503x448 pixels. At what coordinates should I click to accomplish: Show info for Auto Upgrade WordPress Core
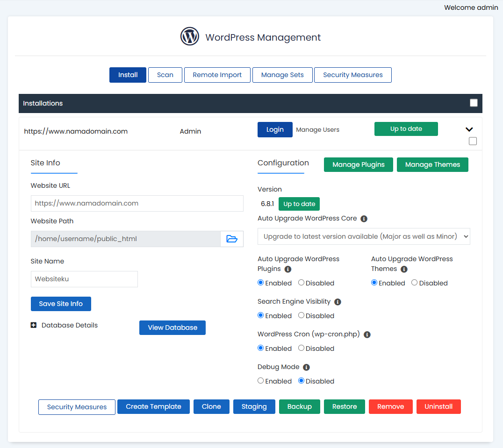(364, 219)
